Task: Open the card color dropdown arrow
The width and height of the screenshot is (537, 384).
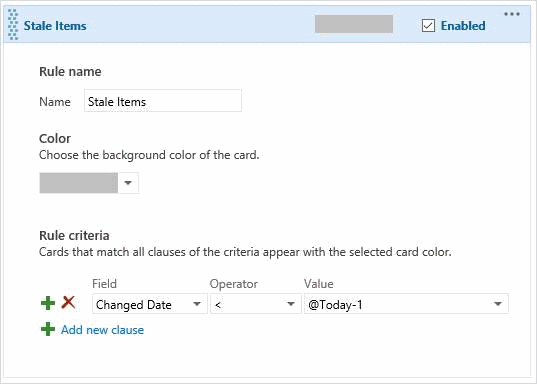Action: tap(128, 183)
